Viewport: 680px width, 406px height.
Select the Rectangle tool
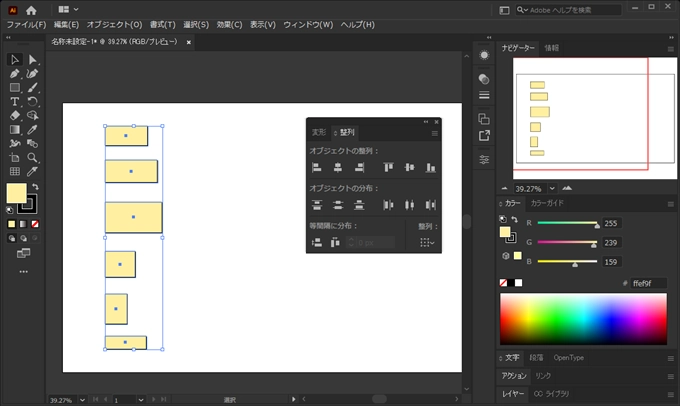point(15,88)
